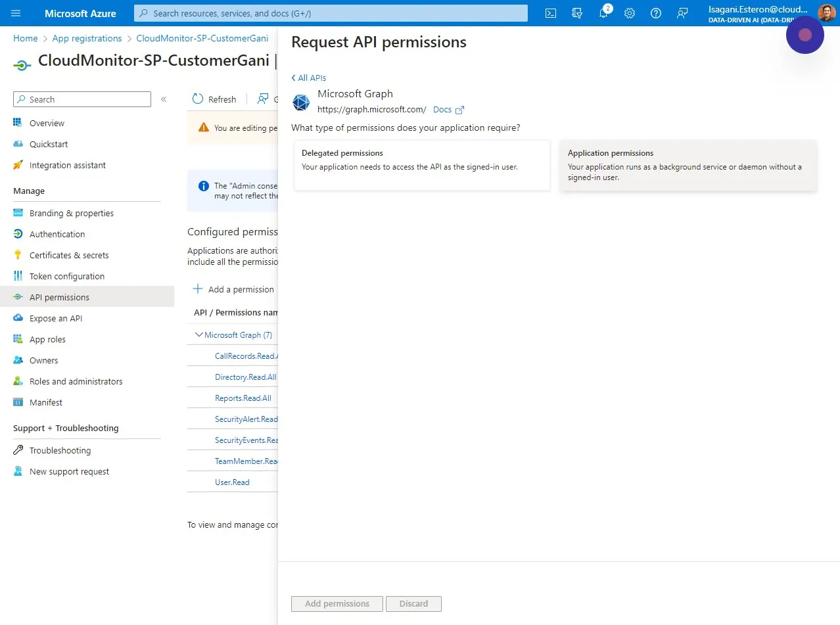Image resolution: width=840 pixels, height=625 pixels.
Task: Open portal settings gear
Action: point(630,13)
